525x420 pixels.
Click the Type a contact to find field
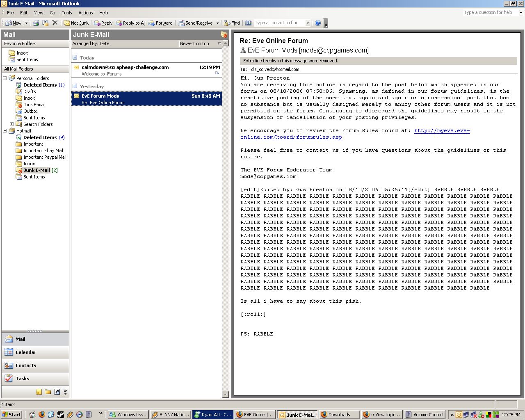[x=279, y=23]
